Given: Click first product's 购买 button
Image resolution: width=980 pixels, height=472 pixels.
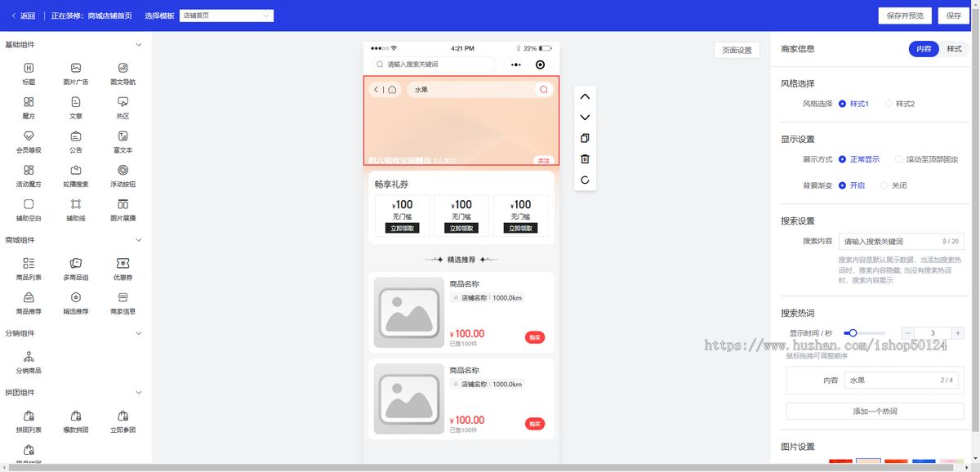Looking at the screenshot, I should 535,337.
